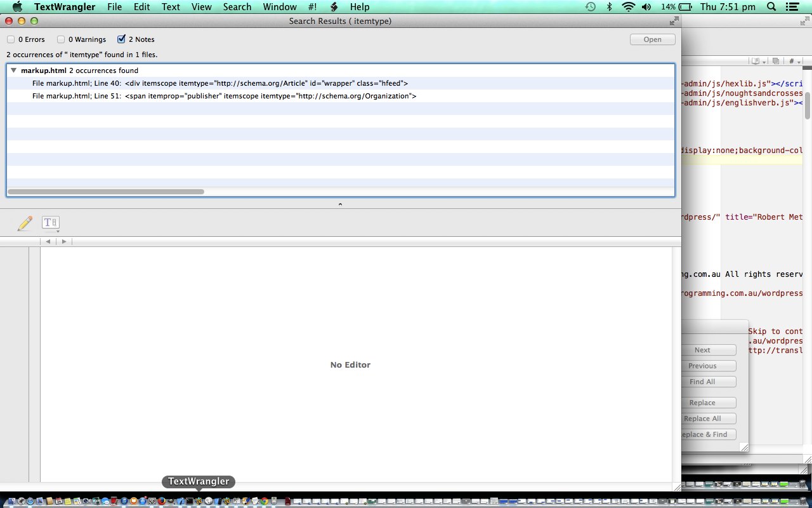Click the volume menu bar icon
Screen dimensions: 812x508
[646, 7]
